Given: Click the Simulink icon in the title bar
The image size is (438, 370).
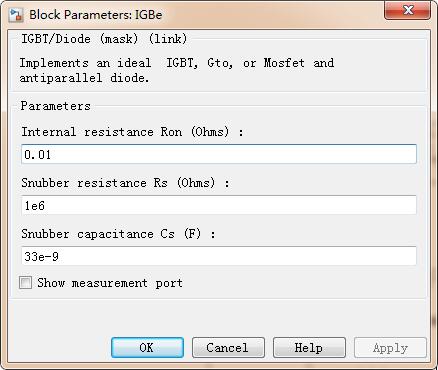Looking at the screenshot, I should 16,15.
